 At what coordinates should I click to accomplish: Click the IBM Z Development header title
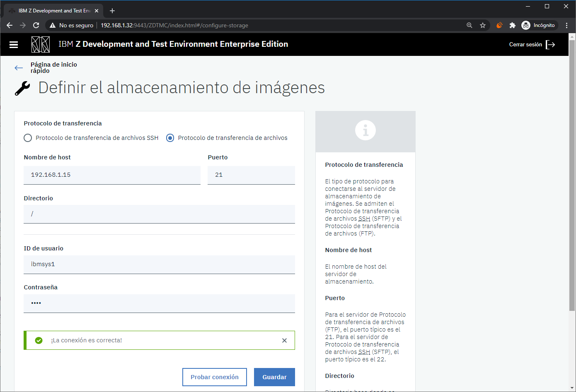(173, 44)
